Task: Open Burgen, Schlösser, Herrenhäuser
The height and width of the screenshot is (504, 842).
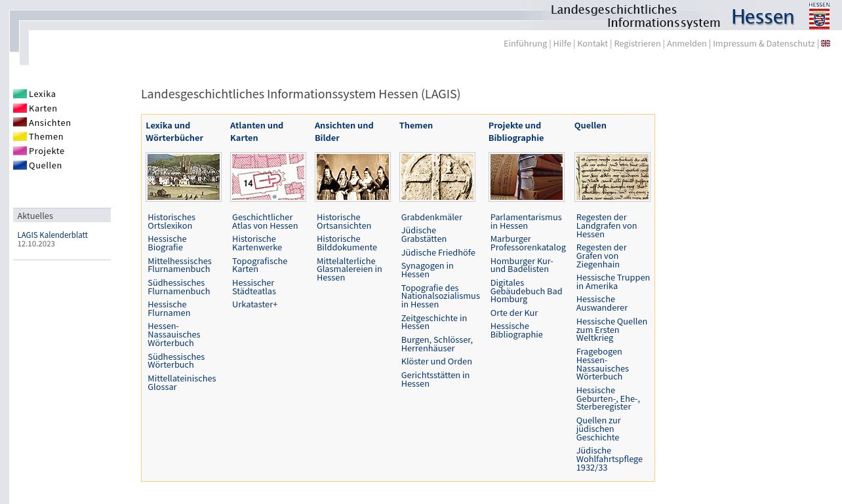Action: tap(437, 344)
